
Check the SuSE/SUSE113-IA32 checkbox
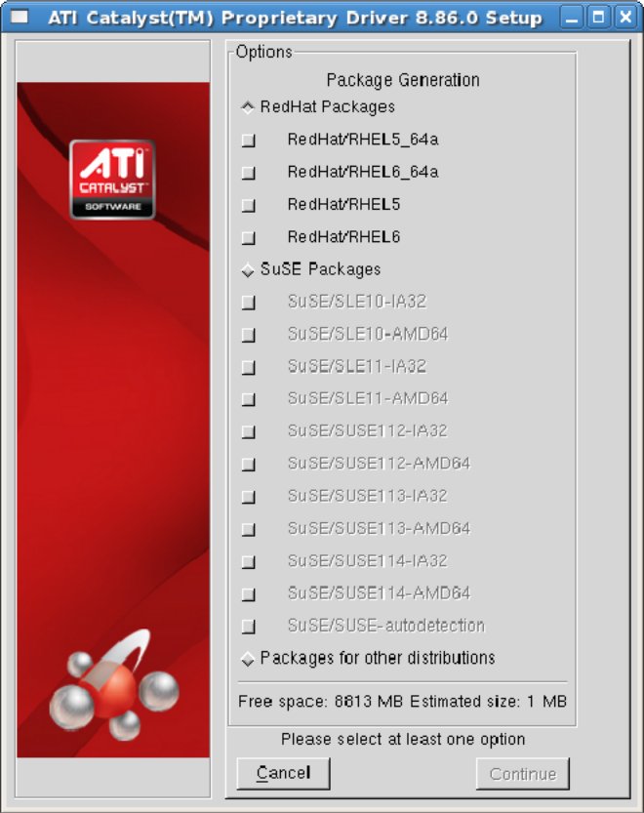[x=249, y=497]
